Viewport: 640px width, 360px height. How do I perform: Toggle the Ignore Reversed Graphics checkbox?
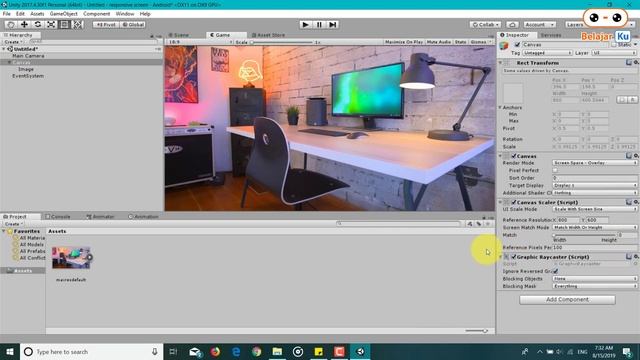[556, 271]
